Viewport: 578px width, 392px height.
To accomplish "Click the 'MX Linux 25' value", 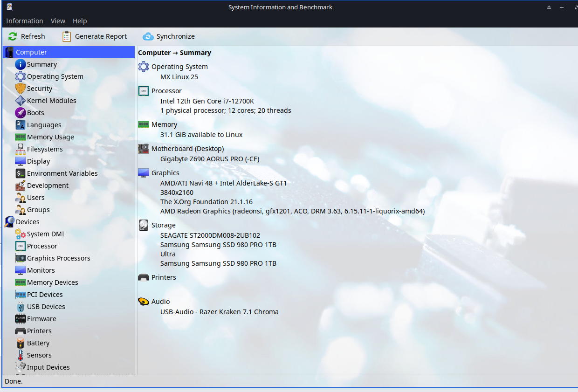I will (179, 77).
